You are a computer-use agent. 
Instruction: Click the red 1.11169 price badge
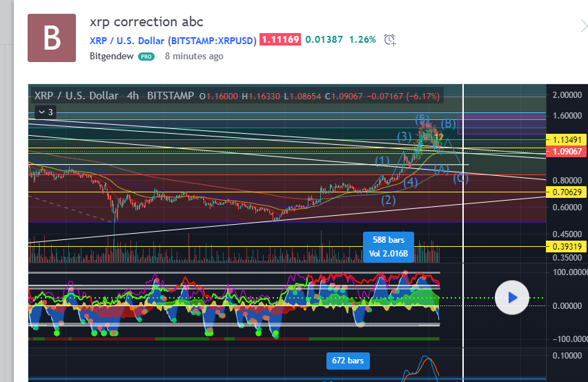(x=280, y=40)
